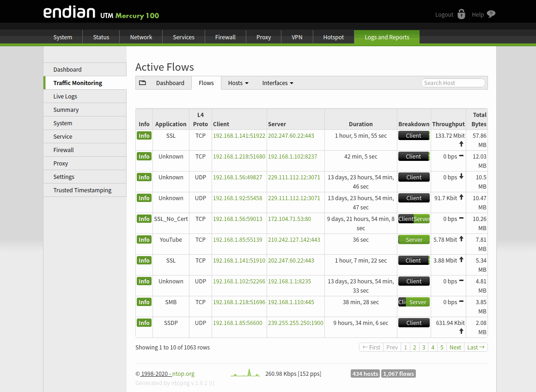Click the down arrow on 192.168.1.56:49827 row
Screen dimensions: 536x392
[x=461, y=177]
